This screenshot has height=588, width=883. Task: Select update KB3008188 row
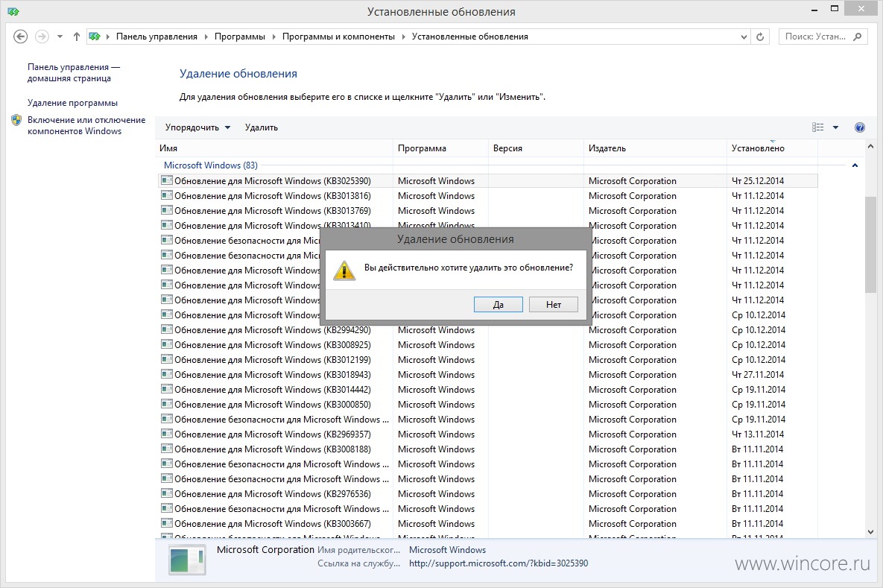point(487,449)
